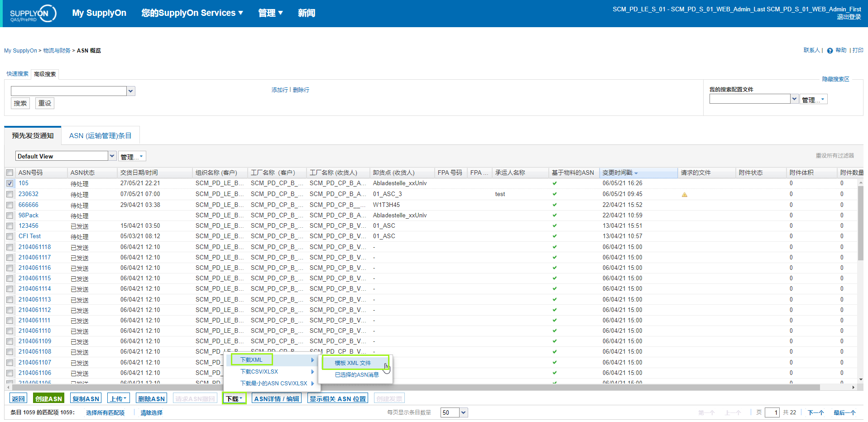Click the vertical table scrollbar thumb
This screenshot has width=868, height=422.
tap(861, 223)
